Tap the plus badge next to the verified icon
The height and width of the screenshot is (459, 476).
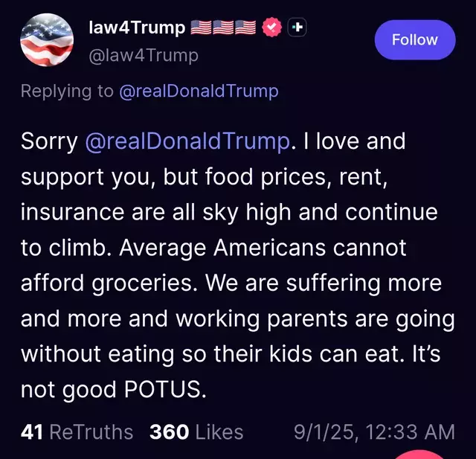pyautogui.click(x=297, y=28)
